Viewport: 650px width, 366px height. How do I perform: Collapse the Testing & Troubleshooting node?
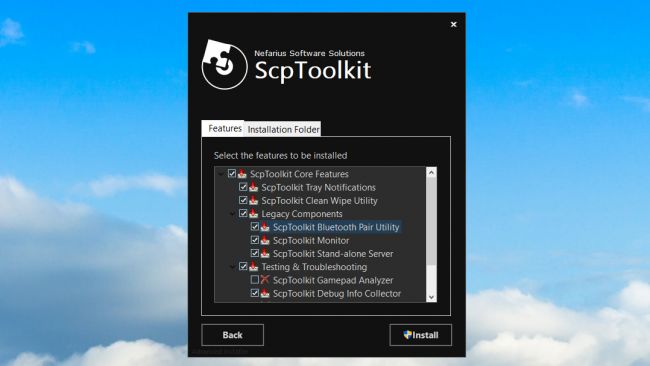coord(233,267)
